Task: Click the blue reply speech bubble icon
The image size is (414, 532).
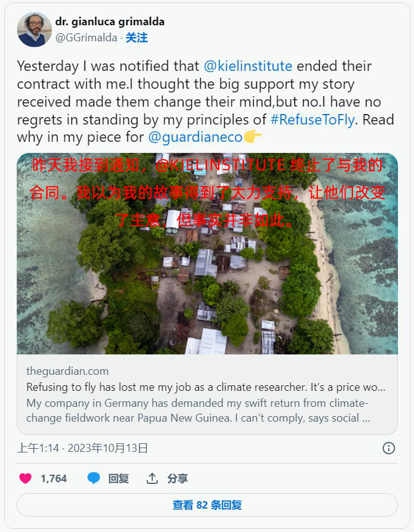Action: 94,478
